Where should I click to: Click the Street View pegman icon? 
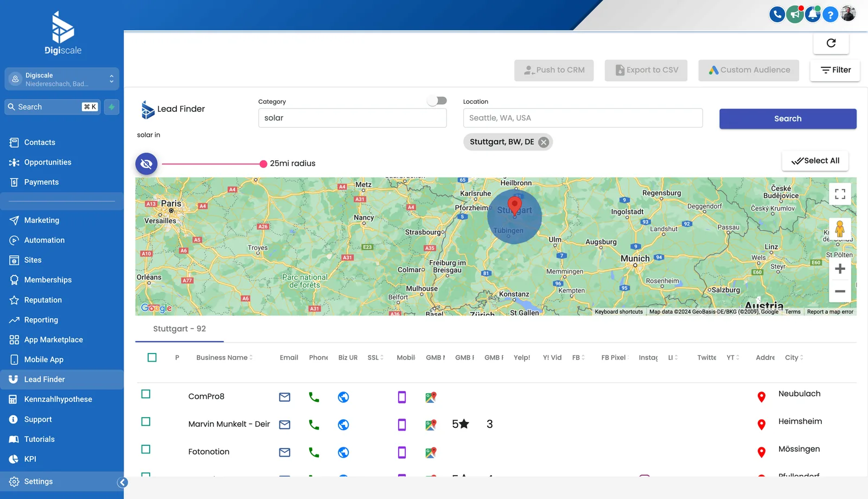(x=840, y=229)
